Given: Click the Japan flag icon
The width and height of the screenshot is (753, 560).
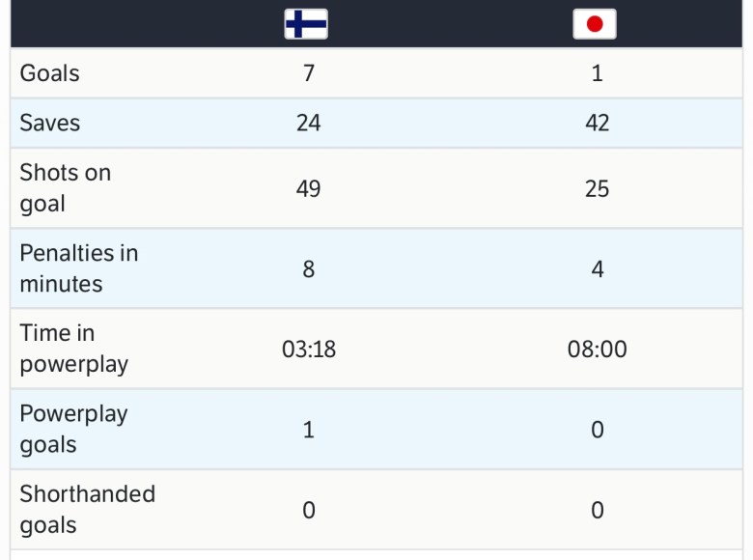Looking at the screenshot, I should pos(595,24).
